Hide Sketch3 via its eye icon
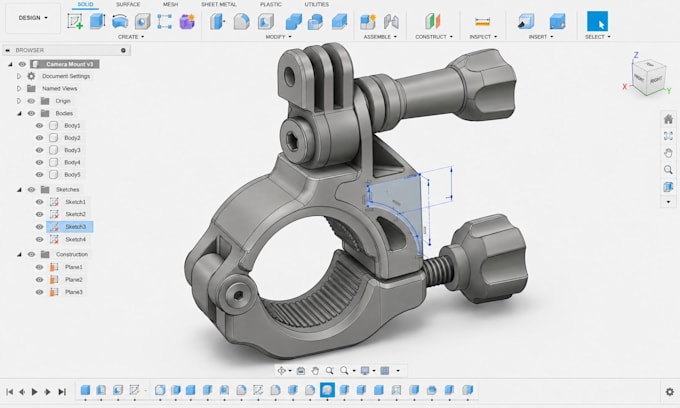The image size is (680, 408). point(39,227)
